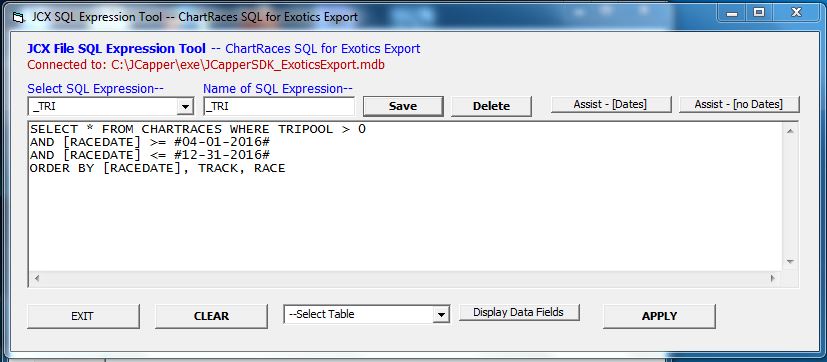Click the window title bar application icon
Viewport: 827px width, 362px height.
[x=18, y=17]
